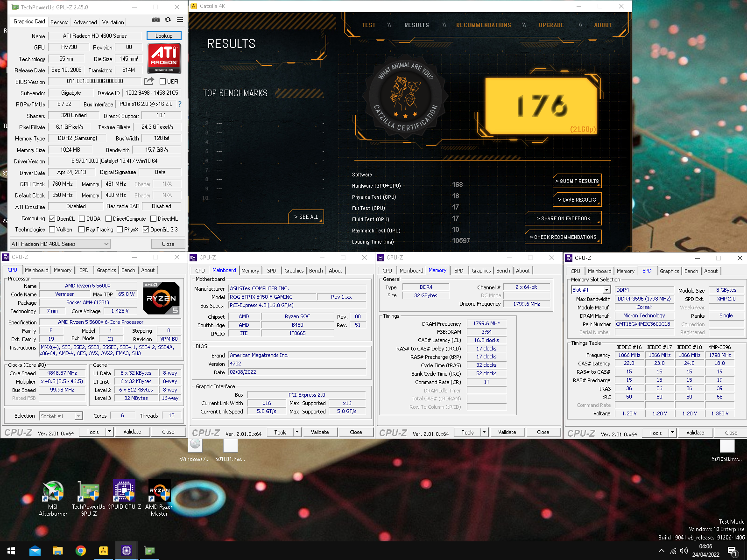
Task: Click CPU-Z taskbar icon
Action: 127,551
